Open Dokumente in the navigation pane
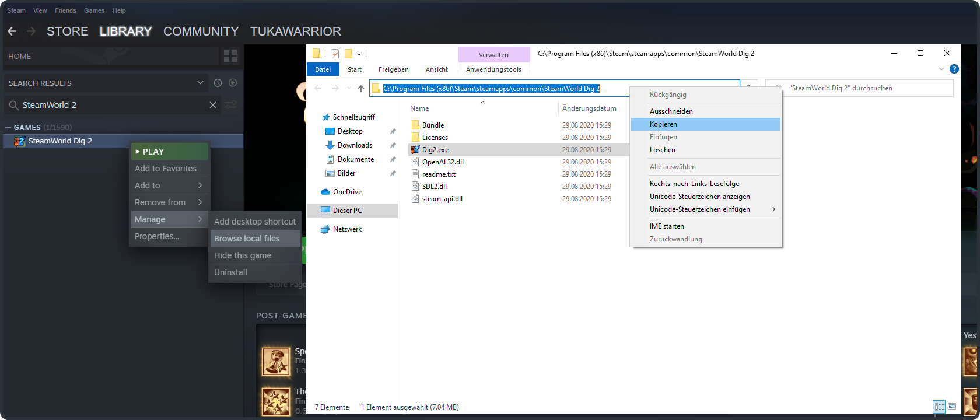Viewport: 980px width, 420px height. point(356,159)
